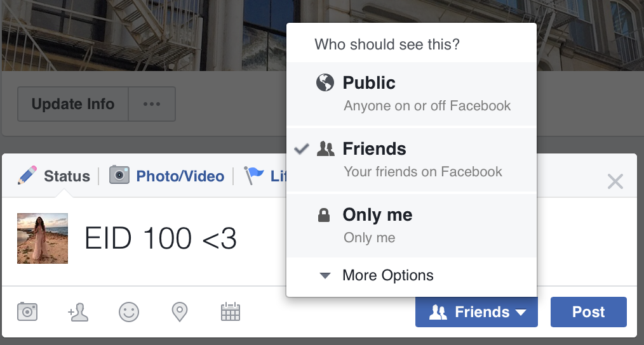Close the post composer with the X
The width and height of the screenshot is (644, 345).
615,182
